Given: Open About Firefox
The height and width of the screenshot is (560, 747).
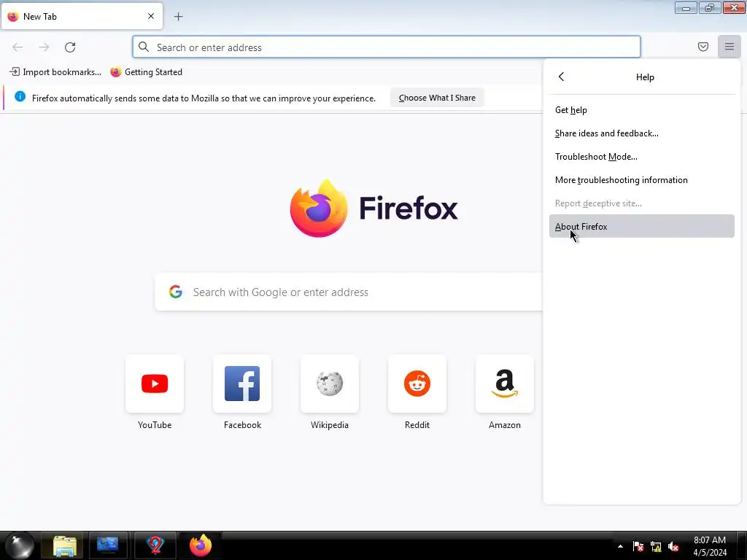Looking at the screenshot, I should click(x=641, y=226).
